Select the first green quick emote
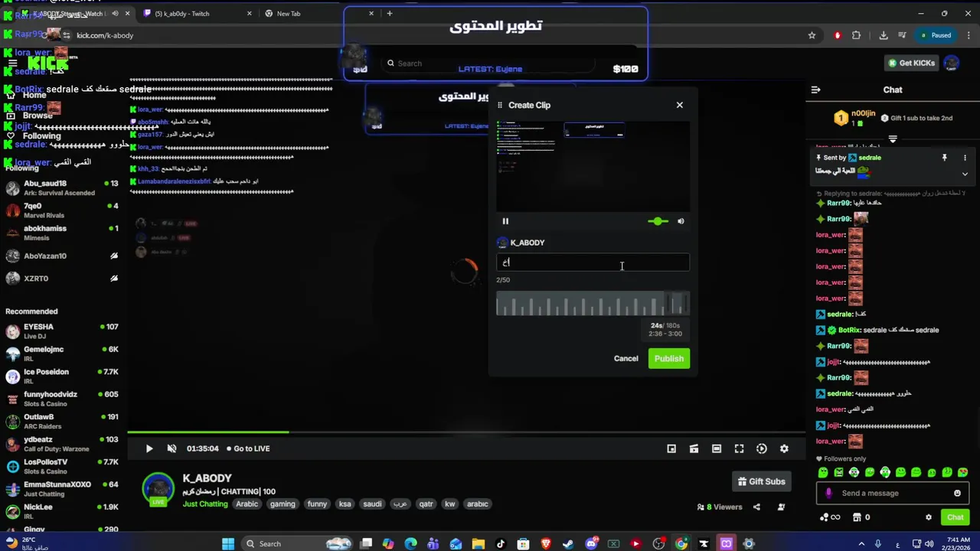Viewport: 980px width, 551px height. 823,472
